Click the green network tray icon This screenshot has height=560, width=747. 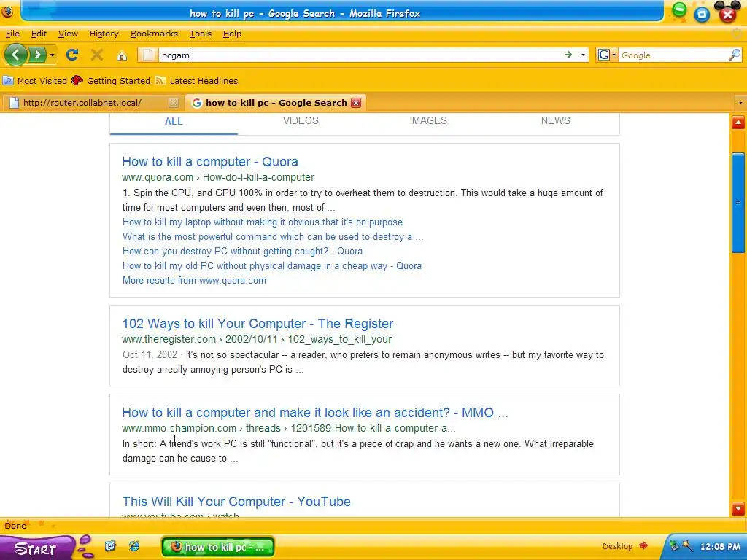tap(675, 545)
